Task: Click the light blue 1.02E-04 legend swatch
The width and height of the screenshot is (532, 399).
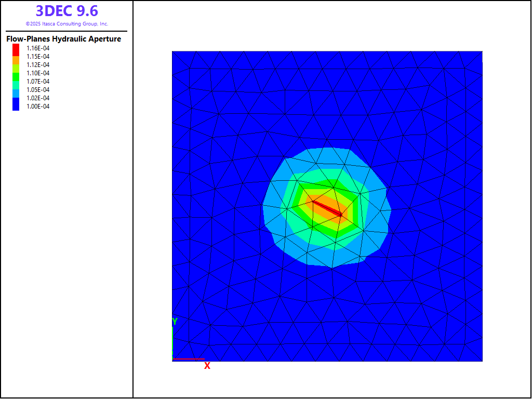Action: click(16, 98)
